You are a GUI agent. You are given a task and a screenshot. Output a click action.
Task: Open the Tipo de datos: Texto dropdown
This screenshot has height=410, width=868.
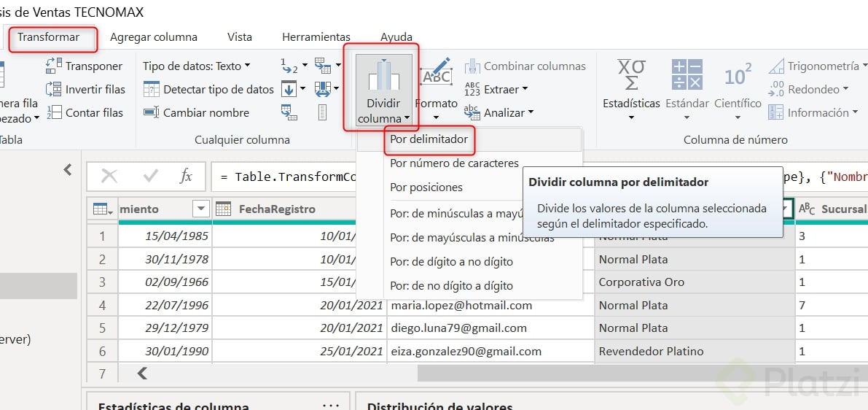pos(196,66)
